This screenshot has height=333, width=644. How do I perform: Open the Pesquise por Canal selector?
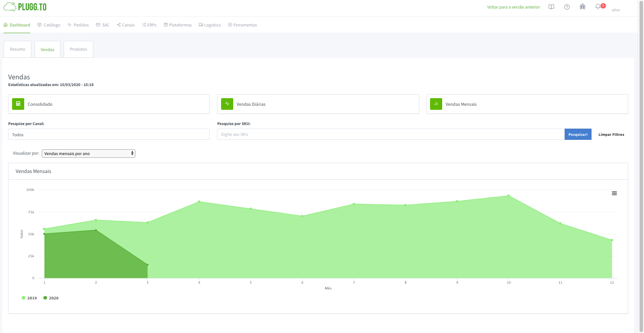[109, 134]
